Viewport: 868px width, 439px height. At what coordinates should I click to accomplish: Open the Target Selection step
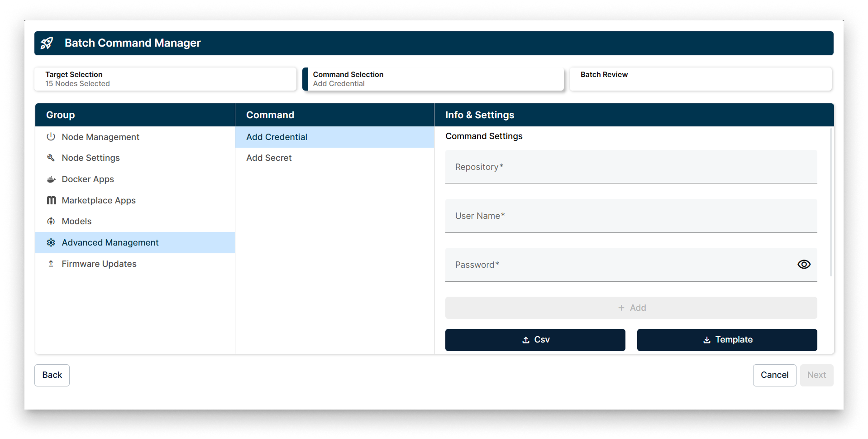point(165,79)
